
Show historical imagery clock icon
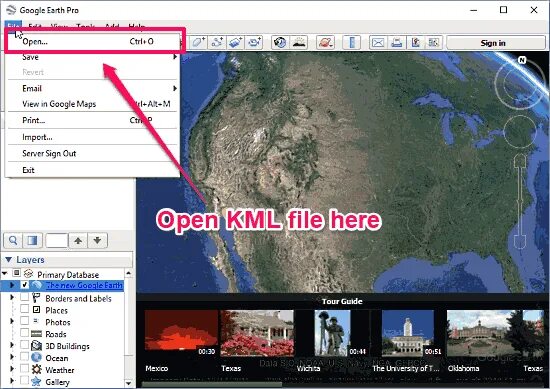(280, 42)
